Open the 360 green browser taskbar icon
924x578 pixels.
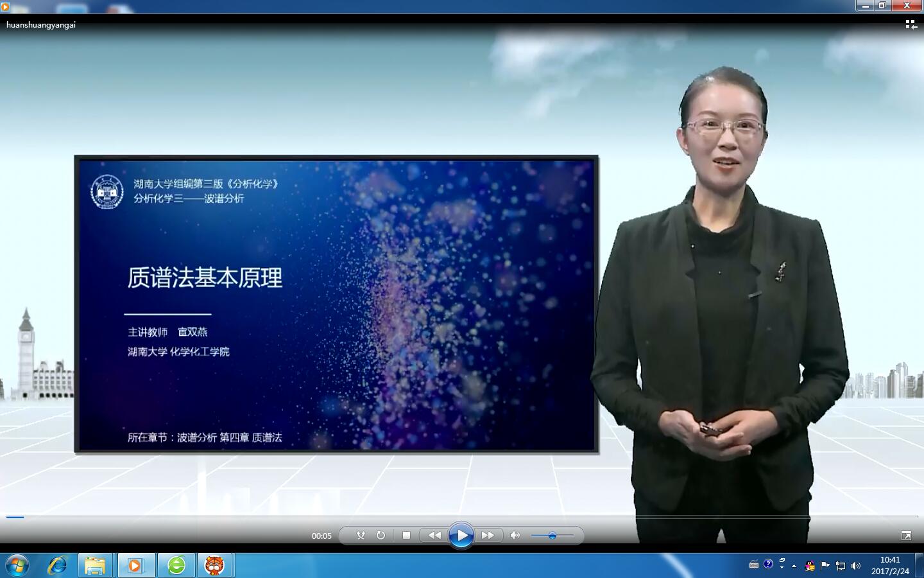pyautogui.click(x=176, y=565)
